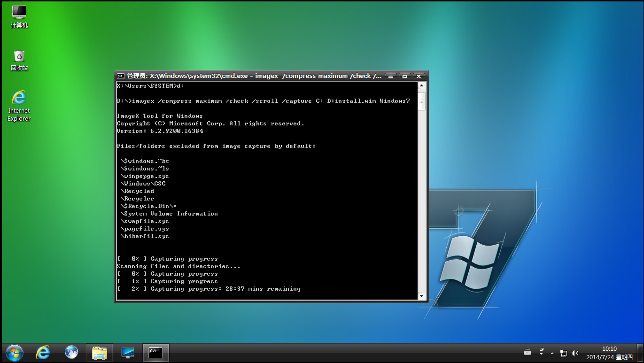Click the '\$windows.~bt' line
Image resolution: width=644 pixels, height=363 pixels.
145,161
